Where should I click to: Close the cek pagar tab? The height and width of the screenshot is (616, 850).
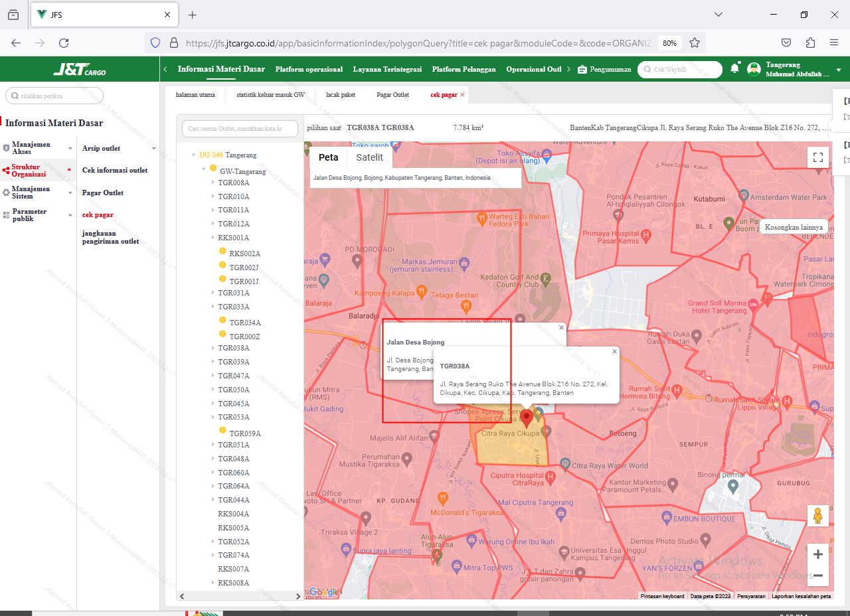[x=463, y=95]
